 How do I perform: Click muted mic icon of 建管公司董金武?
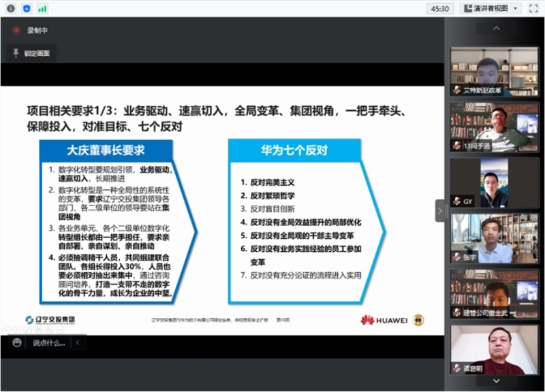456,312
